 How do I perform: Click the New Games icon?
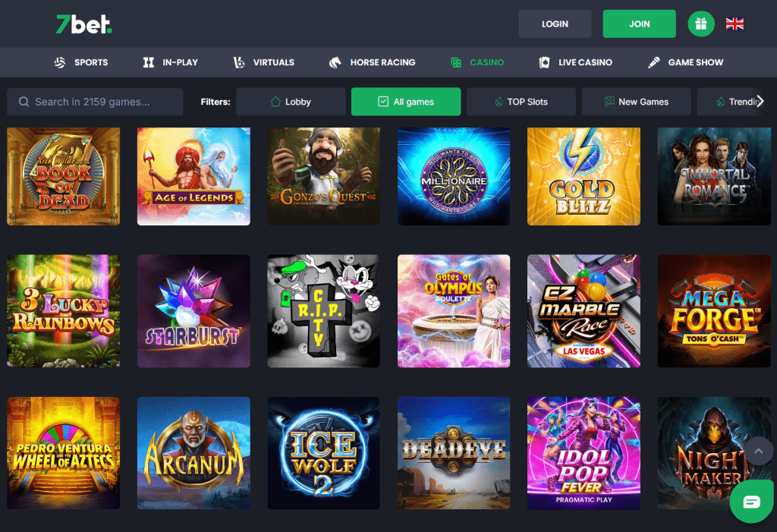pos(609,102)
